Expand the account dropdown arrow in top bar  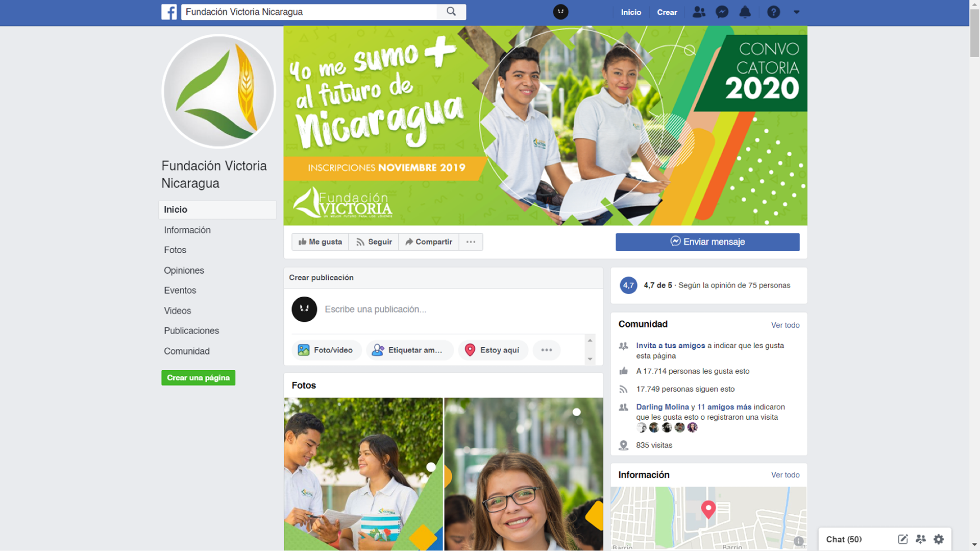(796, 12)
